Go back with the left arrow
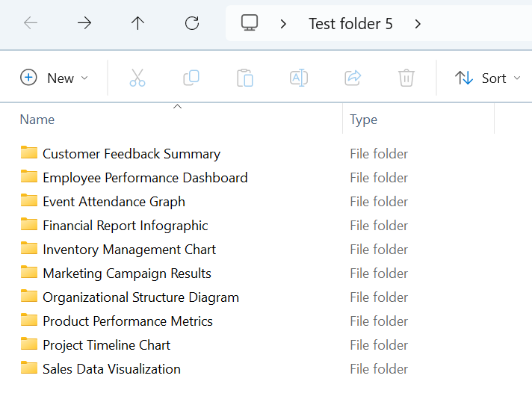Image resolution: width=532 pixels, height=405 pixels. pos(31,23)
